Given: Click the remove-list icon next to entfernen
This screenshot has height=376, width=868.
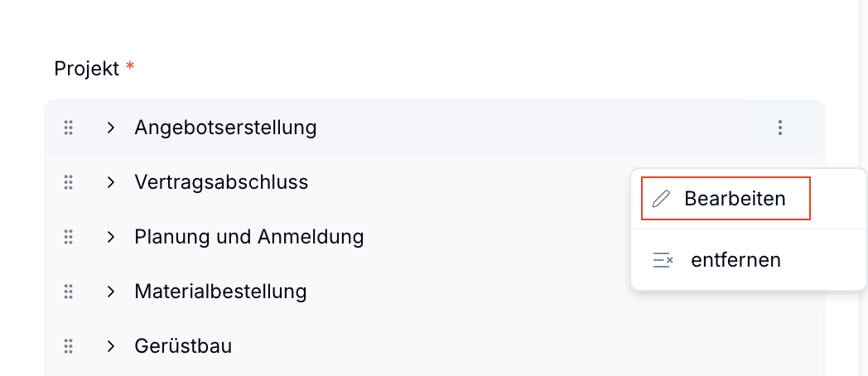Looking at the screenshot, I should (663, 260).
